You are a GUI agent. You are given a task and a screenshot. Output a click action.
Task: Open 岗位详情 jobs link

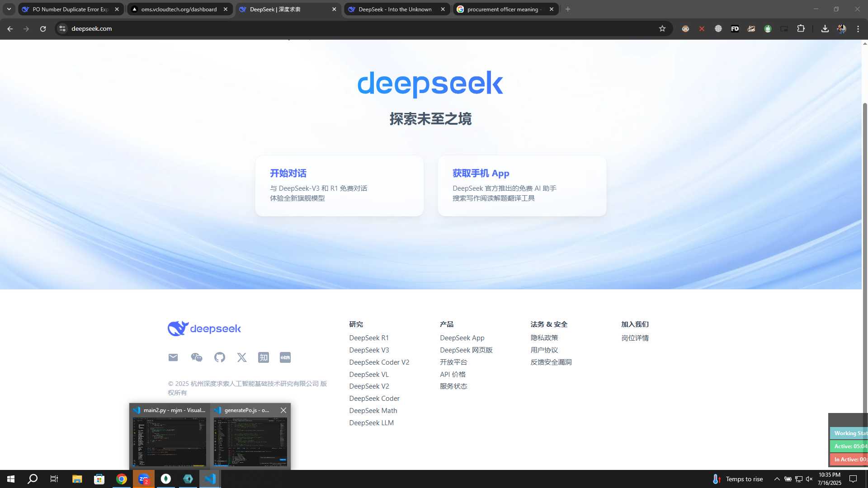point(635,338)
